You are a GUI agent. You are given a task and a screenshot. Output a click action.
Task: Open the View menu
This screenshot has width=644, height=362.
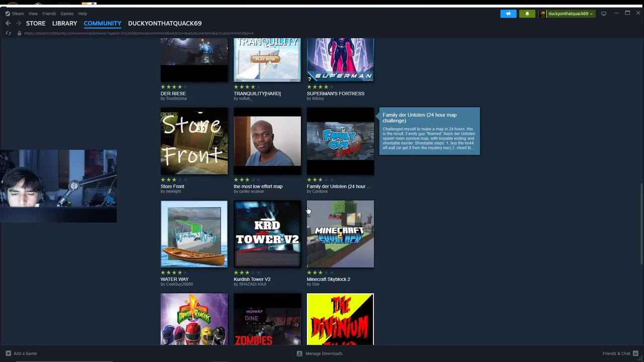tap(33, 14)
